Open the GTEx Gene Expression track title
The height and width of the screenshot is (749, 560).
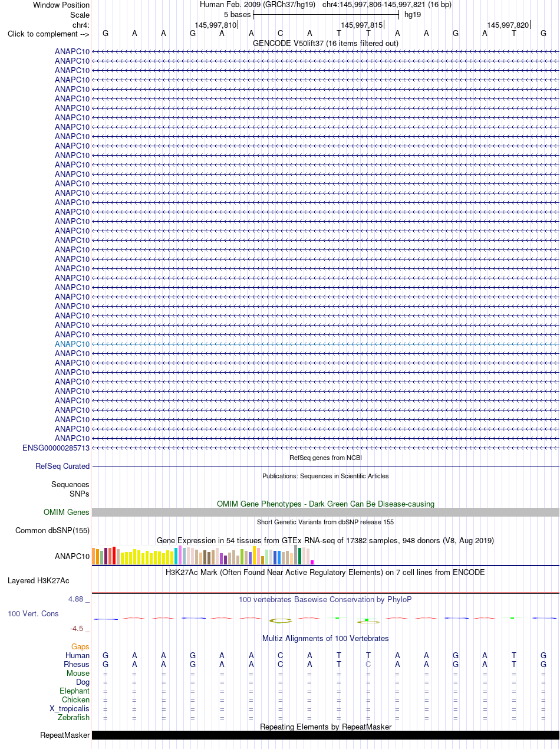[325, 540]
